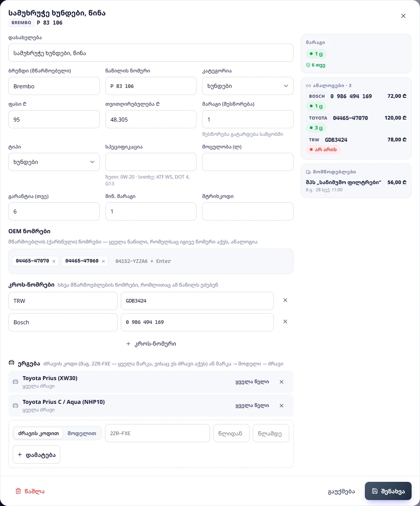This screenshot has width=420, height=506.
Task: Switch to მოდელით mode
Action: tap(82, 434)
